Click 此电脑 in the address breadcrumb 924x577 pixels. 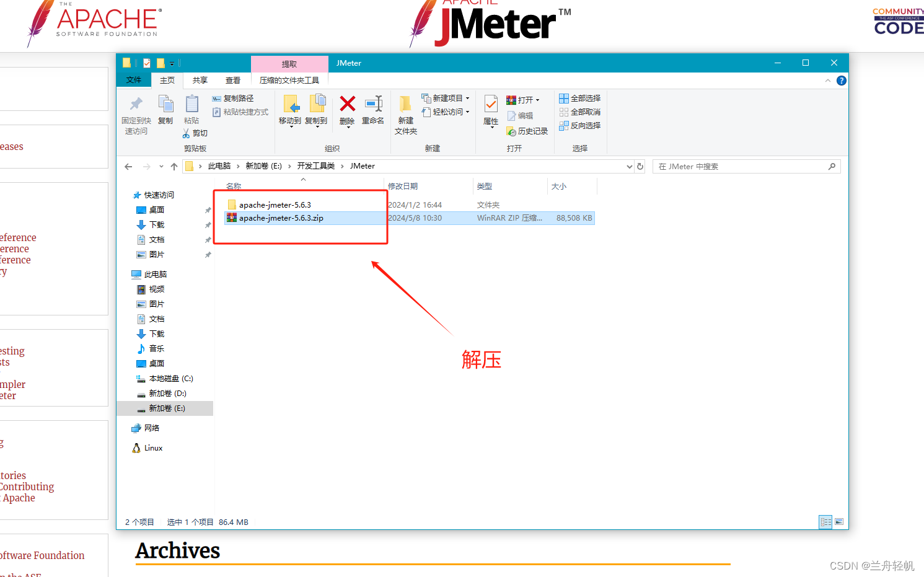[x=219, y=166]
